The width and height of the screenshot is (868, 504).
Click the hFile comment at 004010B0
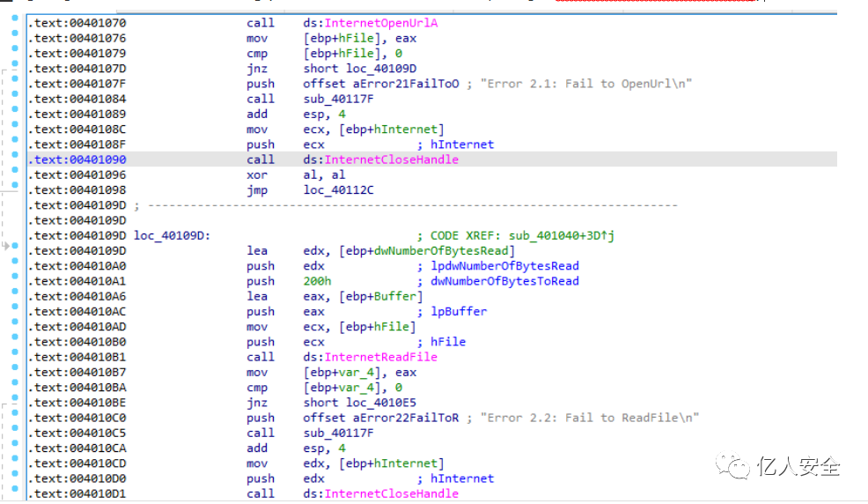[448, 342]
